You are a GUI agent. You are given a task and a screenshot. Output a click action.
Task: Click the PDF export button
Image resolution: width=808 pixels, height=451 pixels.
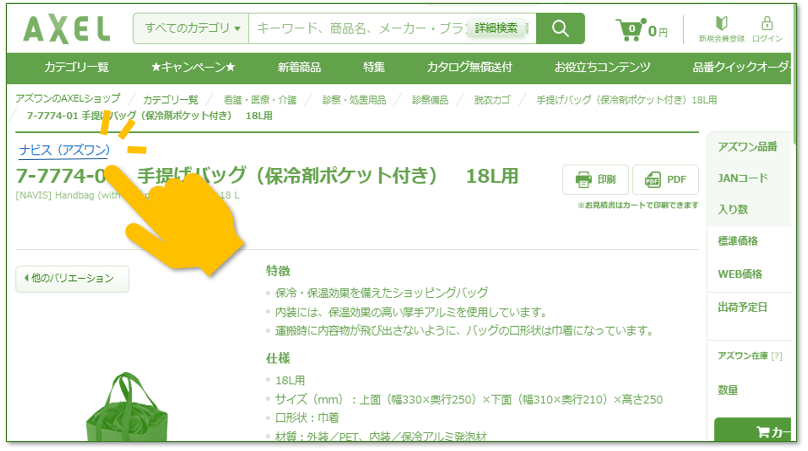click(x=665, y=179)
